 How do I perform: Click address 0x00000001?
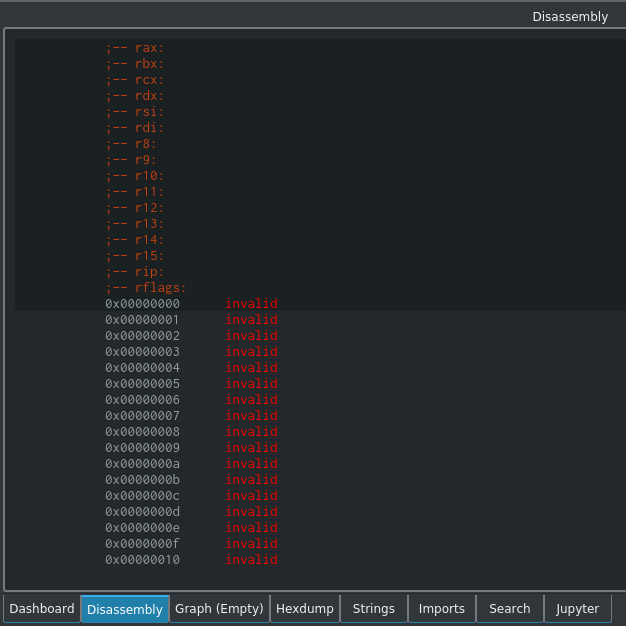pos(143,320)
